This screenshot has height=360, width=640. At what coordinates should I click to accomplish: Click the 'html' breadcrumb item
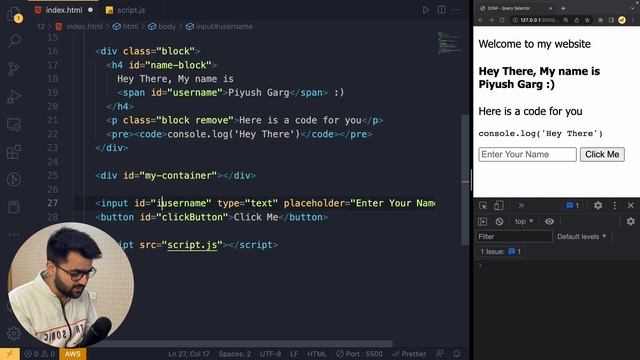(x=126, y=27)
